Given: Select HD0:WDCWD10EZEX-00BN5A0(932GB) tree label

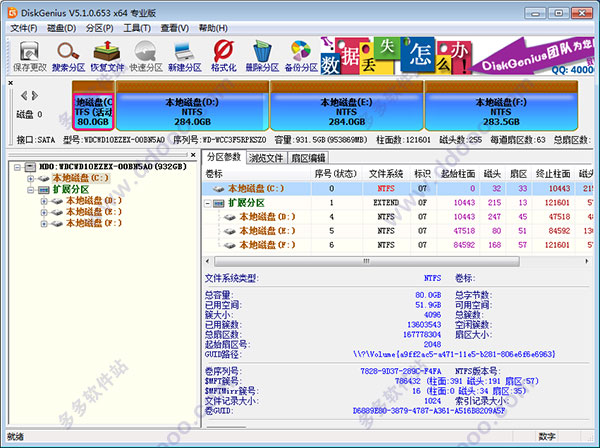Looking at the screenshot, I should coord(113,167).
